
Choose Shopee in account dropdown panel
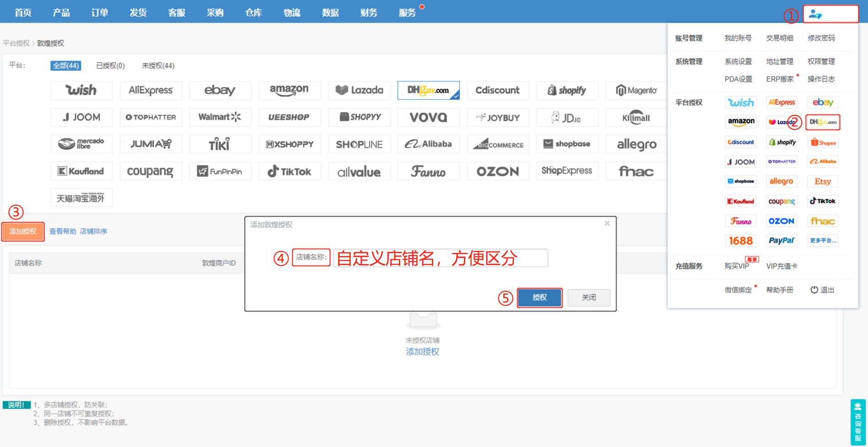pos(823,142)
